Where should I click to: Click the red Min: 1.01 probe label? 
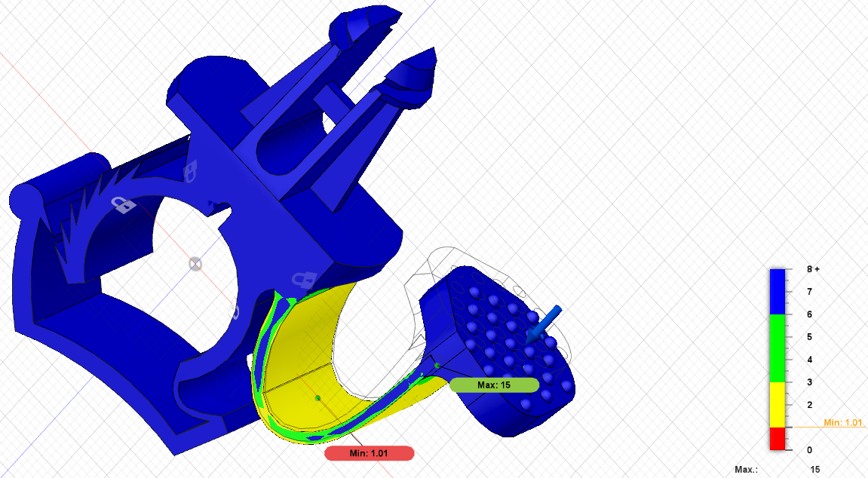[370, 454]
